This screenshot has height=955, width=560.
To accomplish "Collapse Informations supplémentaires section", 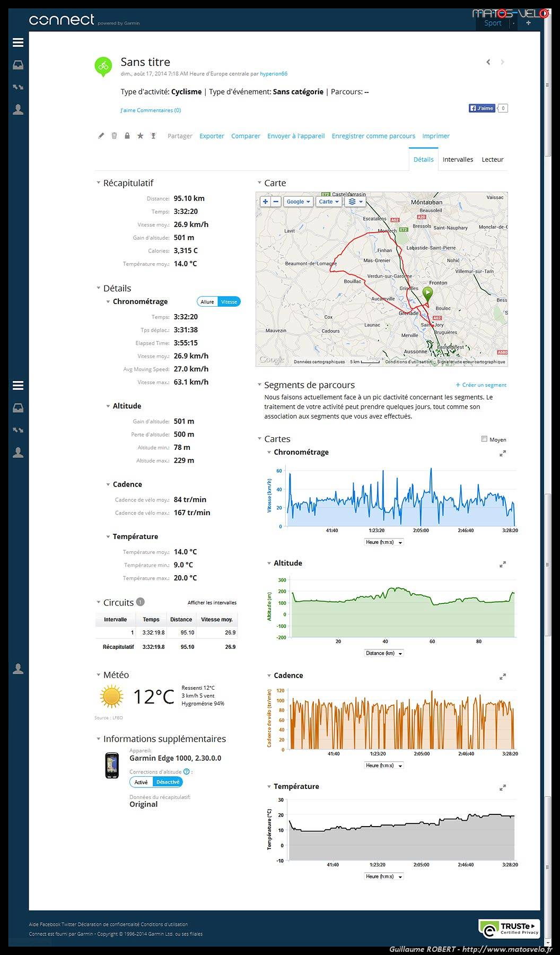I will coord(98,739).
